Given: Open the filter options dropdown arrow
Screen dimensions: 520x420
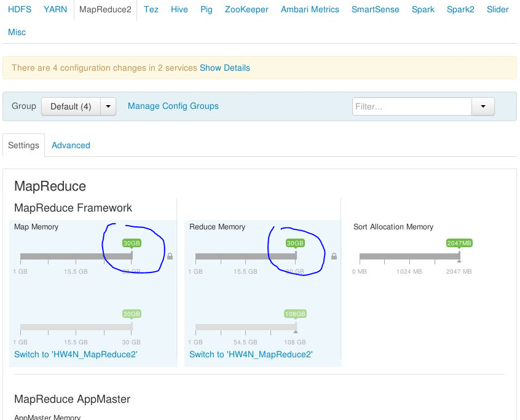Looking at the screenshot, I should [x=483, y=106].
